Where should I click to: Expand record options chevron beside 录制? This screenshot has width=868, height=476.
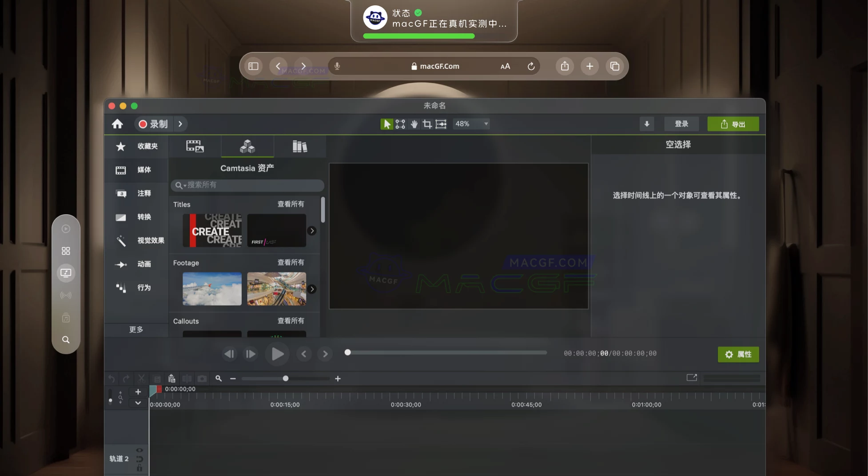tap(180, 124)
